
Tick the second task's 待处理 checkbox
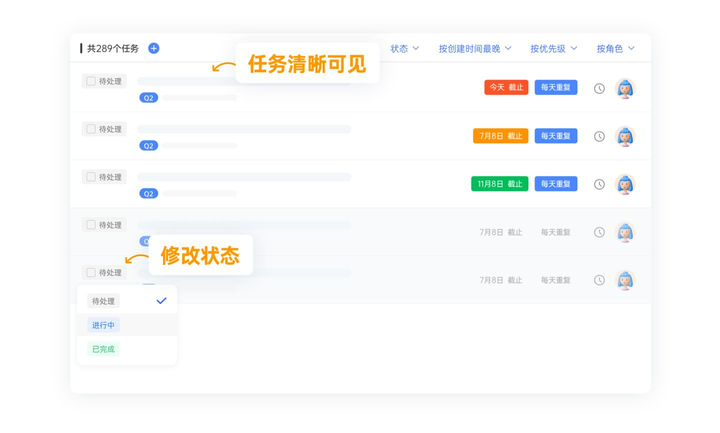[x=91, y=129]
